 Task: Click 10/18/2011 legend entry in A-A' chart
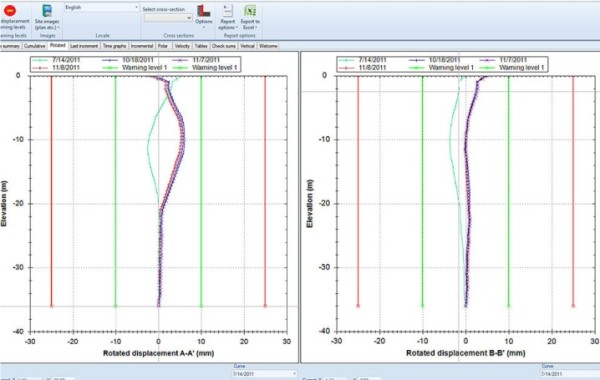pyautogui.click(x=128, y=60)
